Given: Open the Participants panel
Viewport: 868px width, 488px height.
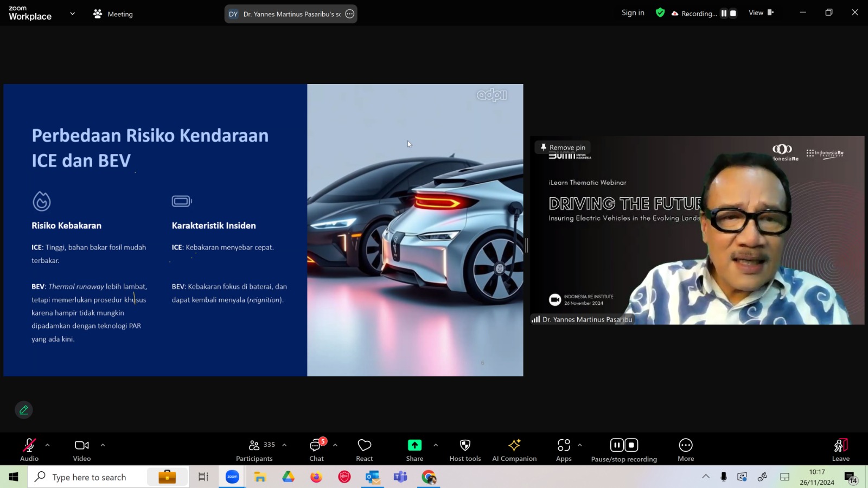Looking at the screenshot, I should pyautogui.click(x=254, y=450).
